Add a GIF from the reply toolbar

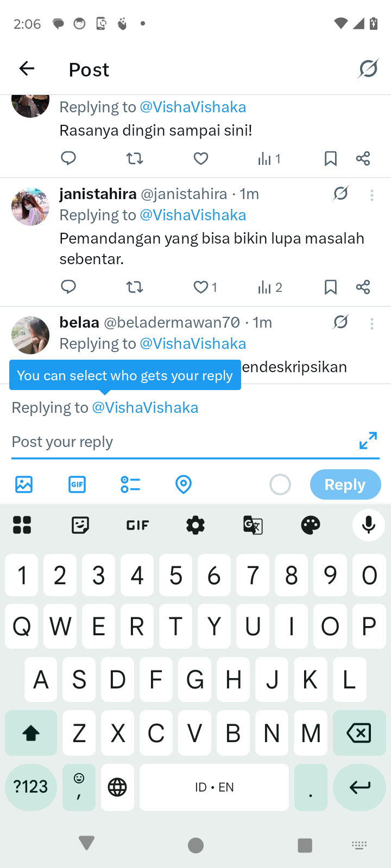point(77,484)
